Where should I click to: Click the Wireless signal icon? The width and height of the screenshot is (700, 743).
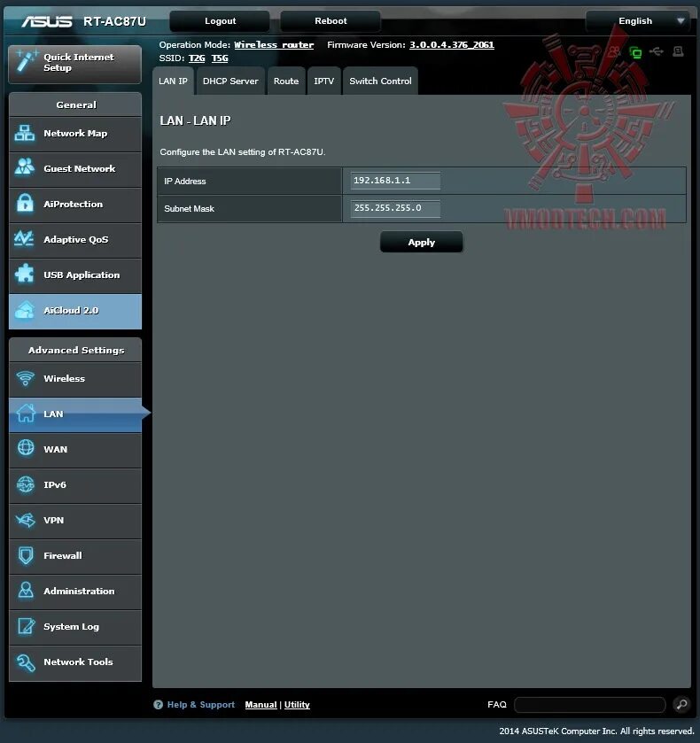(25, 378)
